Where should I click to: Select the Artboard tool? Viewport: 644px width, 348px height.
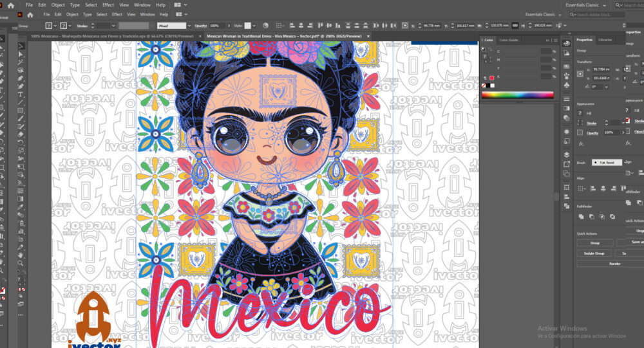pos(21,239)
